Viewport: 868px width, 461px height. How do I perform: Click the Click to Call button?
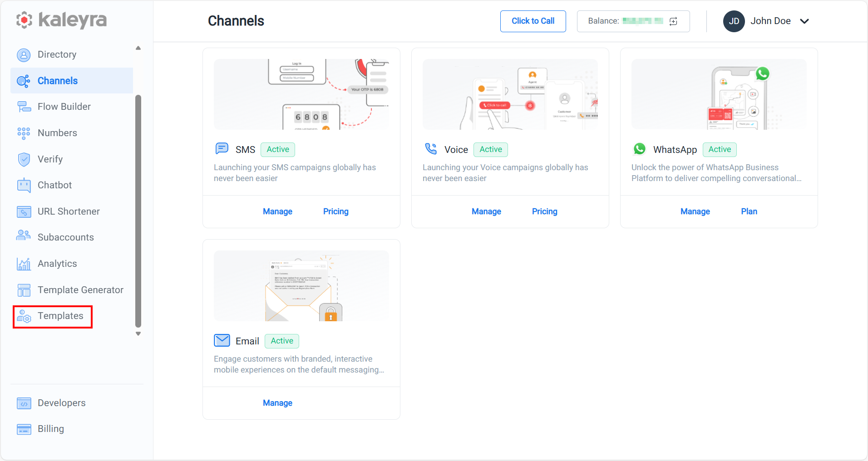coord(533,21)
